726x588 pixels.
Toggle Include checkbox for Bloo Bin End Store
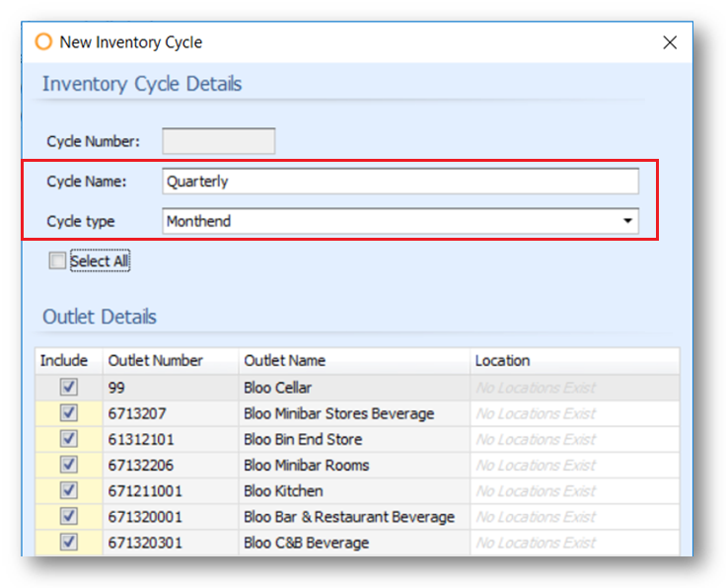[x=69, y=439]
